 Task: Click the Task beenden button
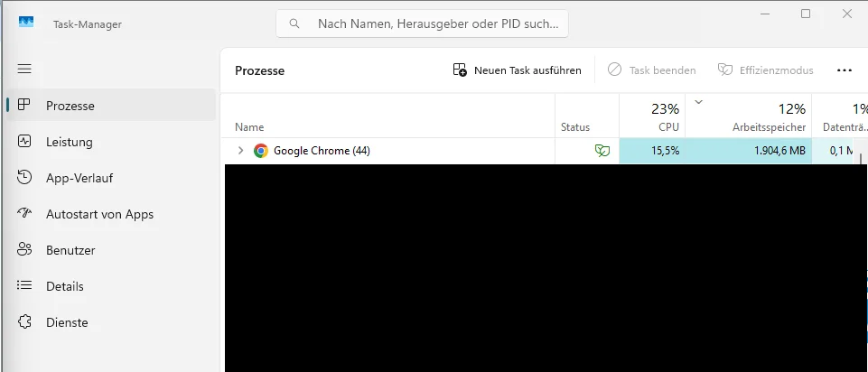[651, 70]
